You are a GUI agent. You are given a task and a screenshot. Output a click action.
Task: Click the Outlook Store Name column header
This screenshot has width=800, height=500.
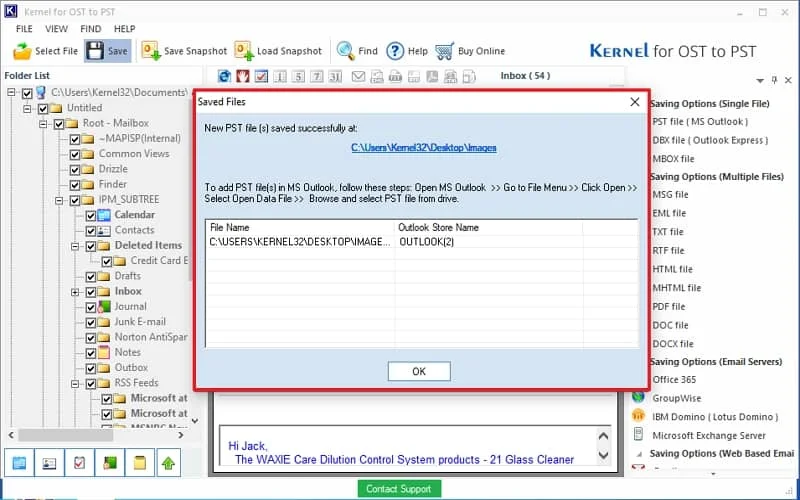(488, 228)
